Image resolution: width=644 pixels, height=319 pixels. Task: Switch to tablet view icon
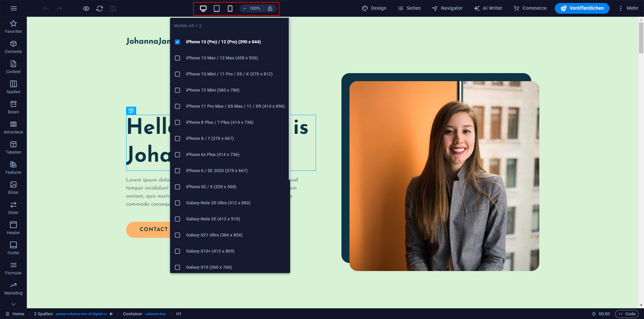click(x=217, y=8)
